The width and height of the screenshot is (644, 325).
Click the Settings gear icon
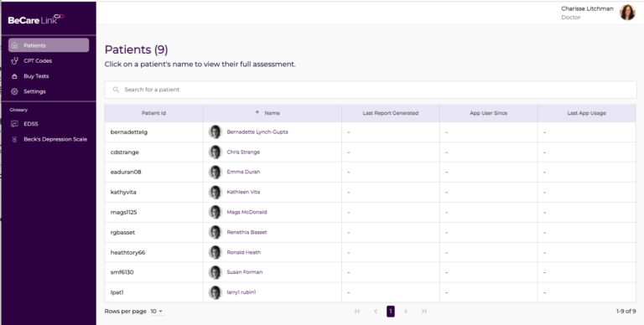[15, 91]
